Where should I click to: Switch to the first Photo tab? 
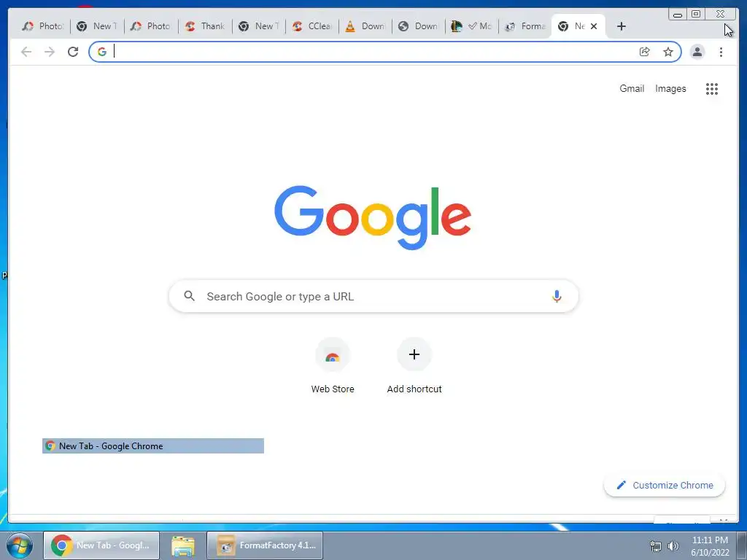43,26
